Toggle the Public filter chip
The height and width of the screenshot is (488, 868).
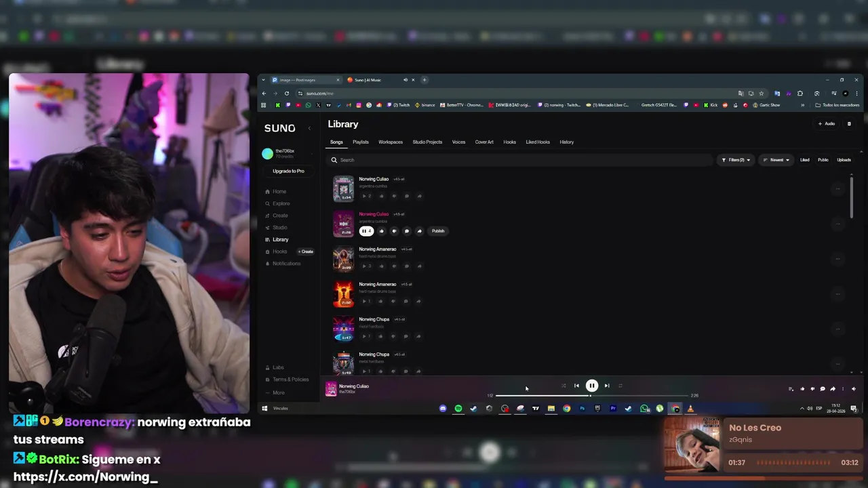click(823, 160)
